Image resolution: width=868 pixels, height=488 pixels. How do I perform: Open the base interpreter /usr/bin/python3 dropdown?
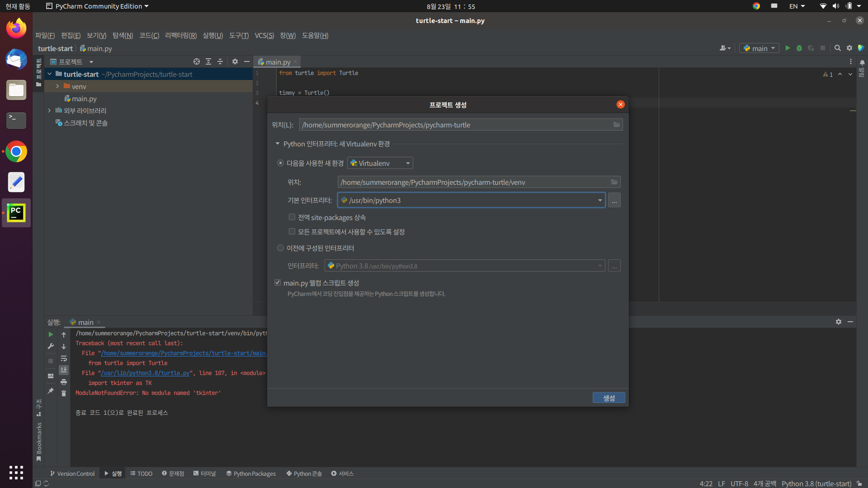point(599,200)
